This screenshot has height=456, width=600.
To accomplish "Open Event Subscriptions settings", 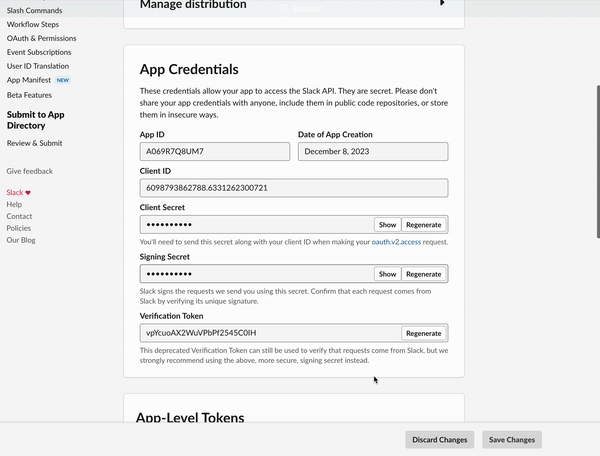I will coord(39,52).
